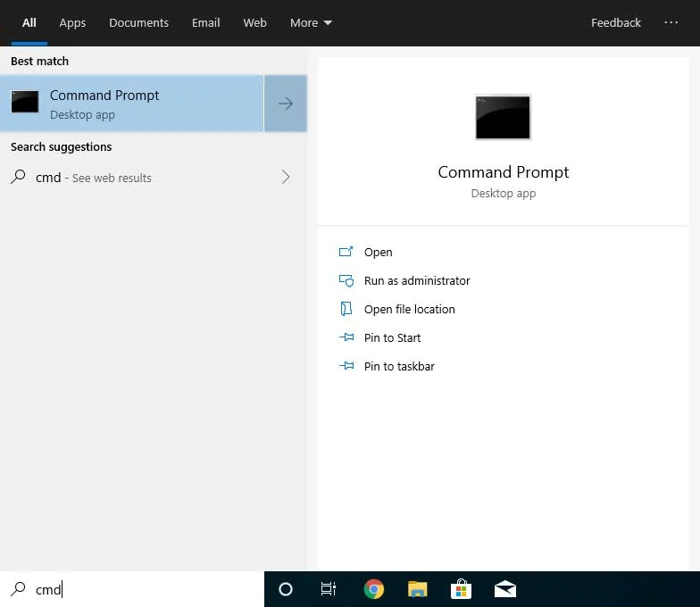Pin Command Prompt to taskbar
The image size is (700, 607).
pos(399,366)
